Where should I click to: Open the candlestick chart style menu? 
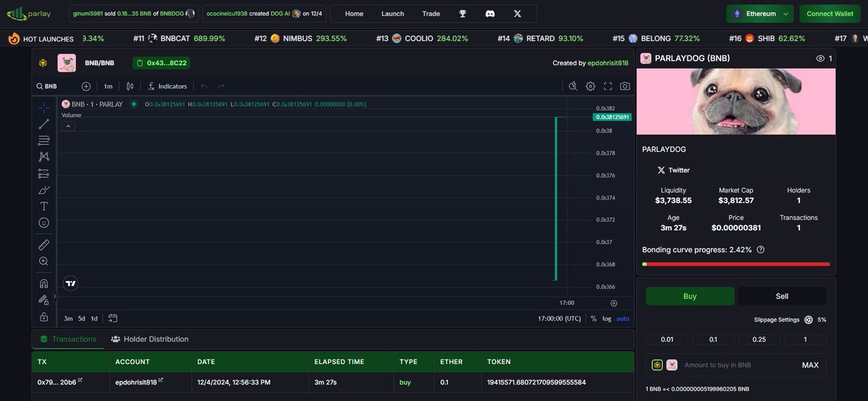130,86
